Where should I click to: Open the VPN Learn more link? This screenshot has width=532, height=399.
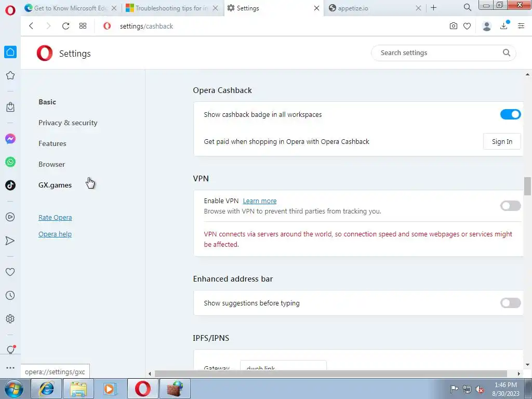click(x=260, y=201)
